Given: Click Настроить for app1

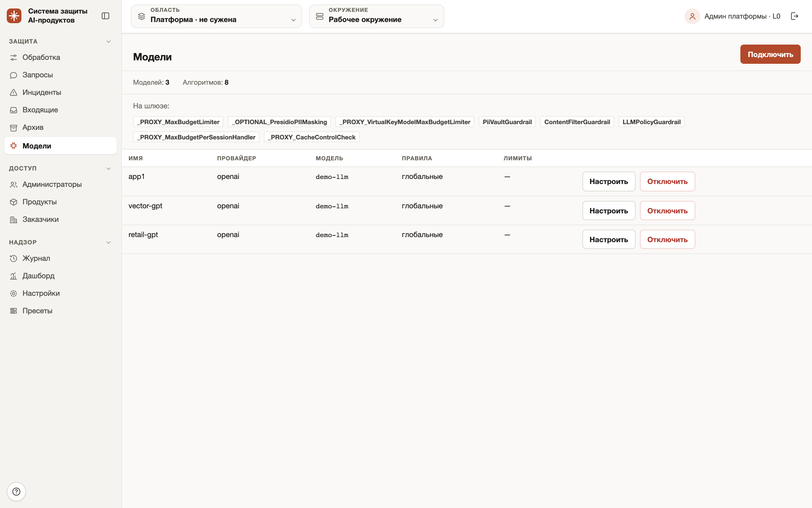Looking at the screenshot, I should [x=609, y=181].
